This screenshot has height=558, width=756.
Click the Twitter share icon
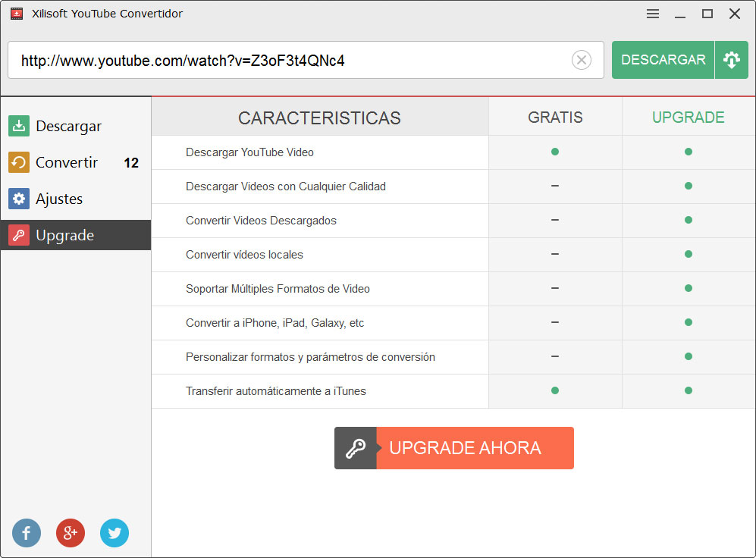pos(114,533)
